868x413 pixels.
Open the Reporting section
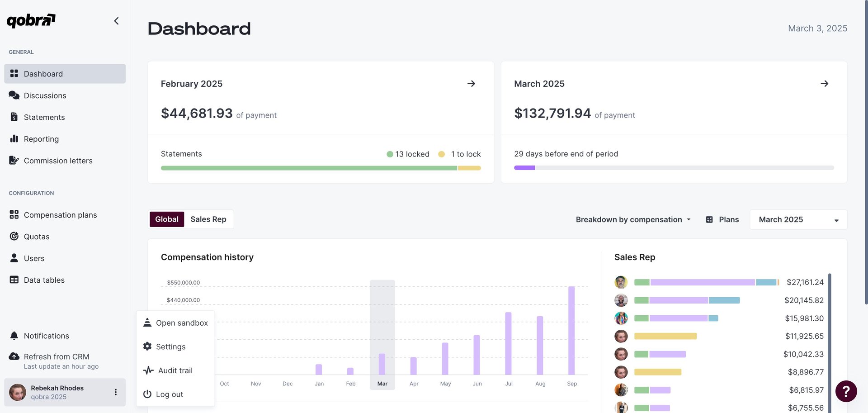click(x=41, y=139)
